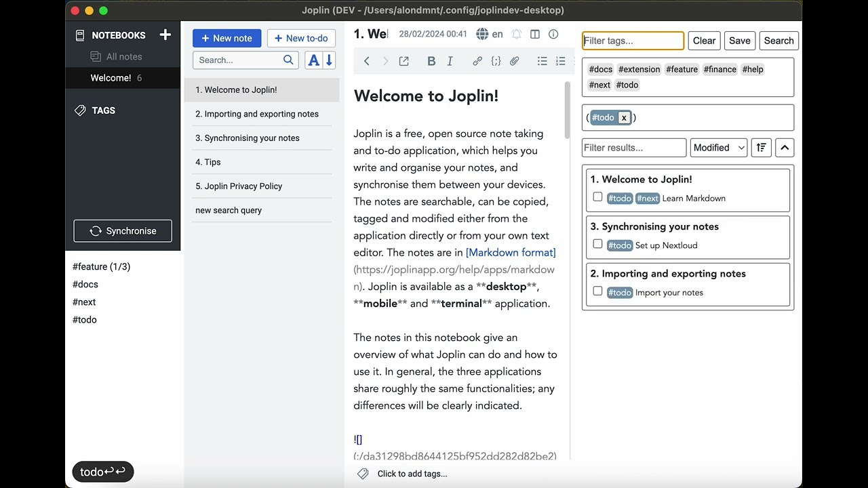Reverse note list sort order arrow

pyautogui.click(x=329, y=60)
